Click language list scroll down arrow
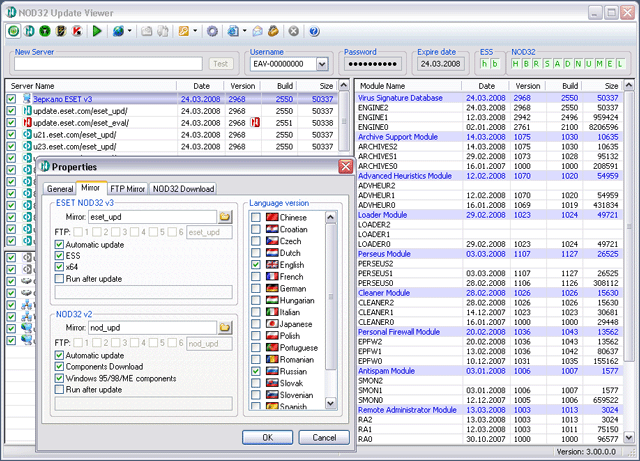This screenshot has height=461, width=640. pos(331,403)
